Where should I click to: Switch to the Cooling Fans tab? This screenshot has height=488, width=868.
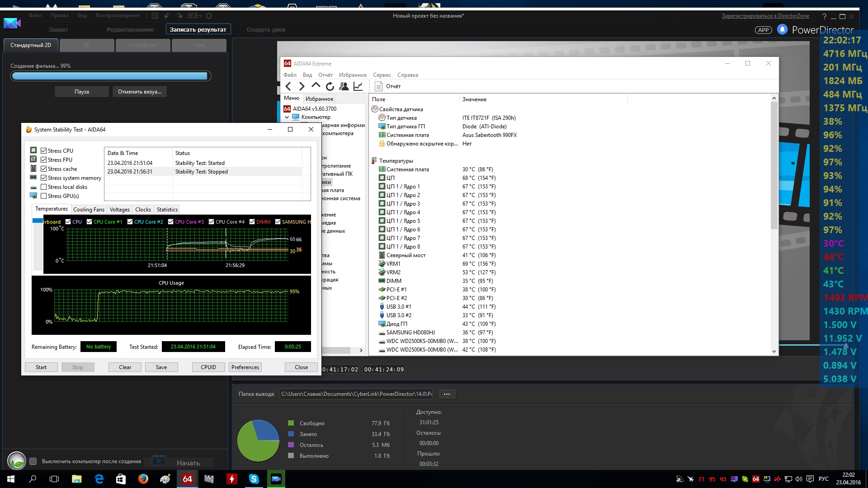click(89, 210)
